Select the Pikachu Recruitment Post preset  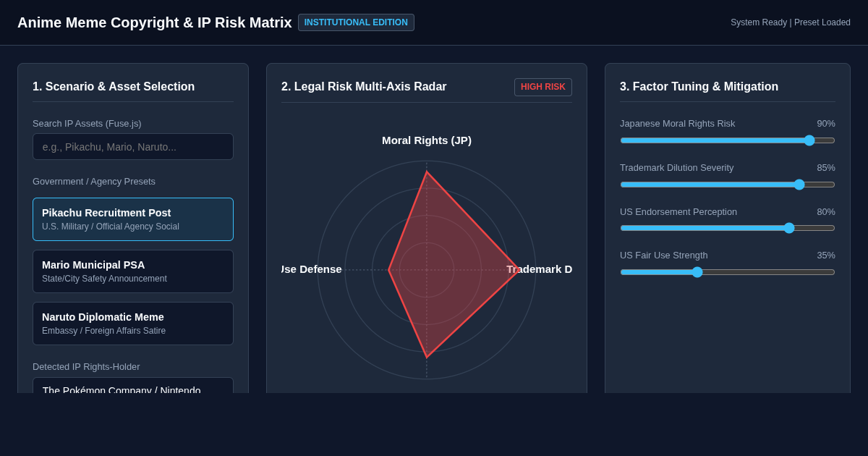pyautogui.click(x=133, y=219)
